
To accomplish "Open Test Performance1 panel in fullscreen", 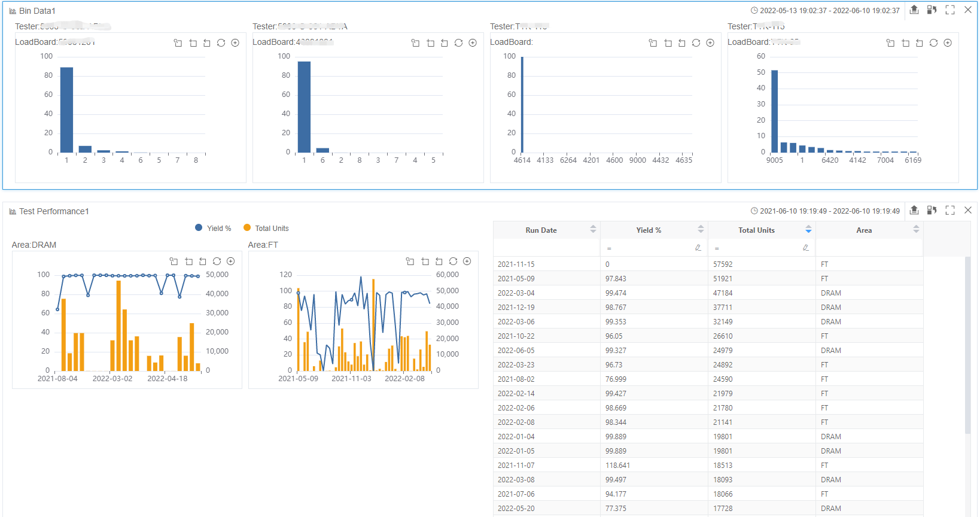I will click(x=950, y=210).
